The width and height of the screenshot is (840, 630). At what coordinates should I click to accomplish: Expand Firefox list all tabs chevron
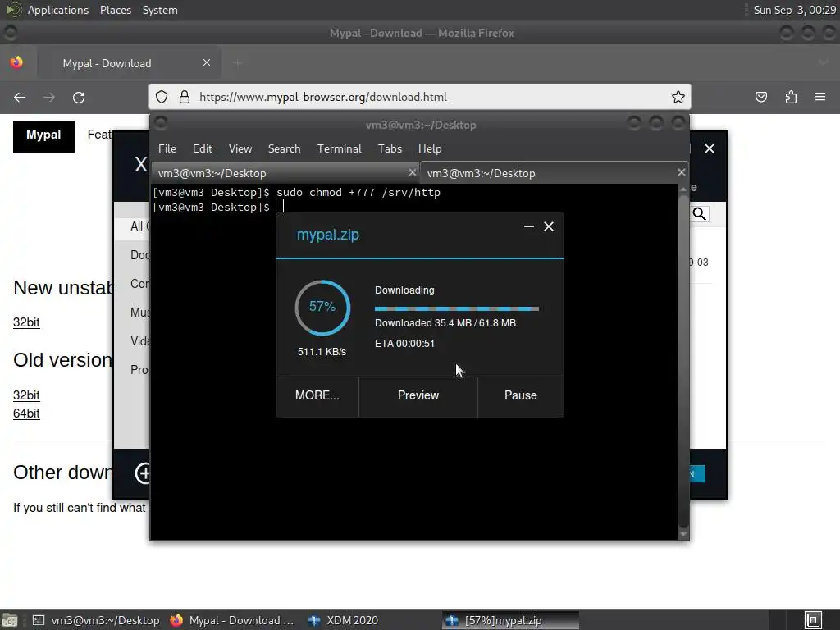coord(823,62)
